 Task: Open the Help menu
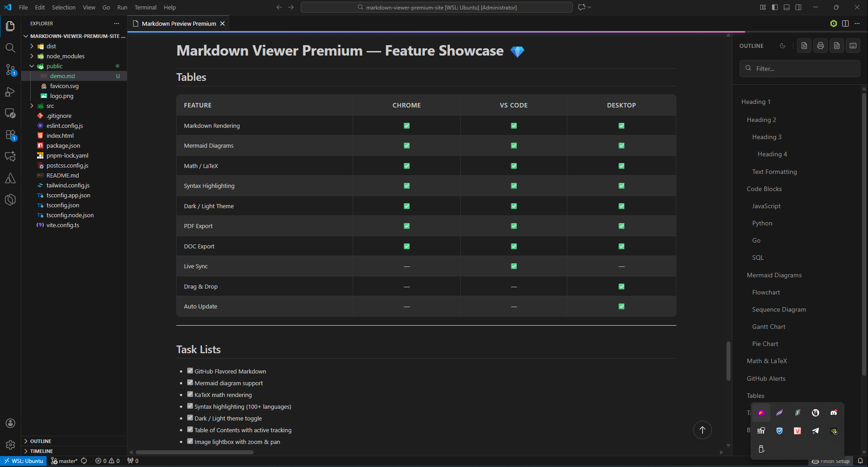pos(170,7)
